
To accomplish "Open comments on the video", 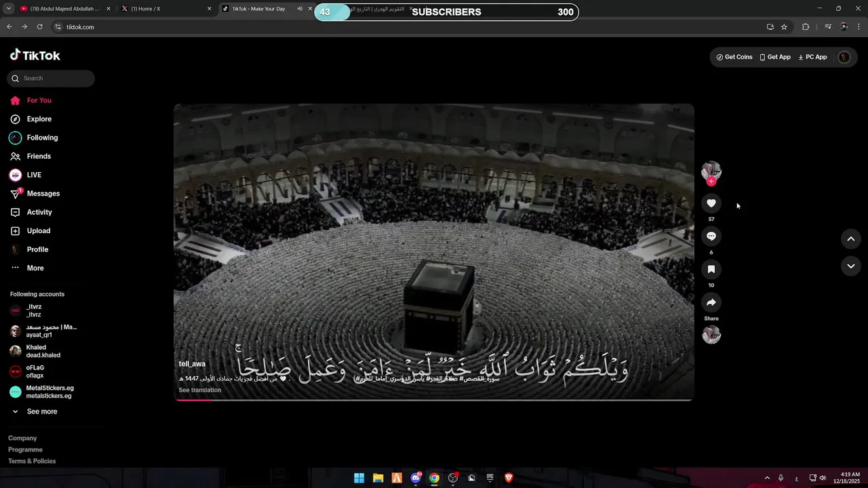I will coord(711,237).
